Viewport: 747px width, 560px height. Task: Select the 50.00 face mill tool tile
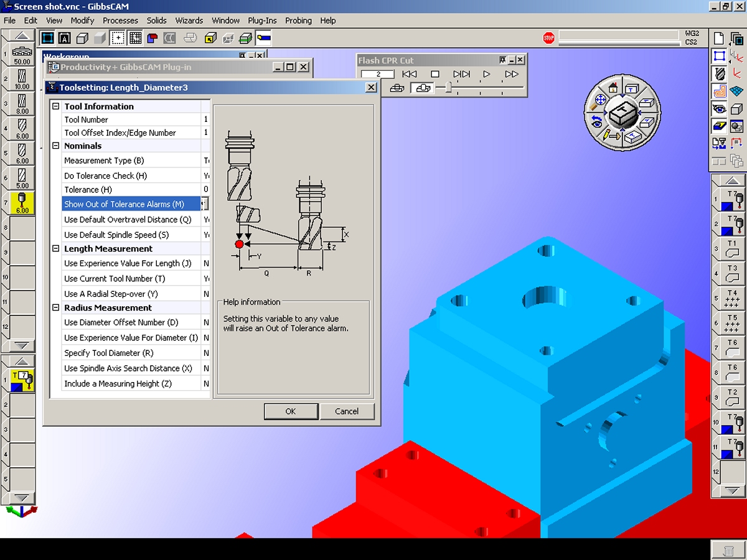(x=22, y=55)
